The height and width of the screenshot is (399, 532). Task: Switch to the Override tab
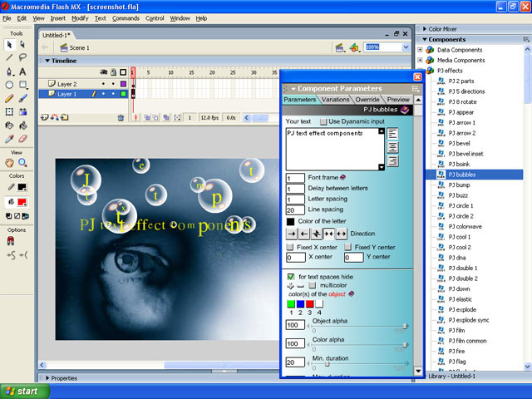(367, 100)
